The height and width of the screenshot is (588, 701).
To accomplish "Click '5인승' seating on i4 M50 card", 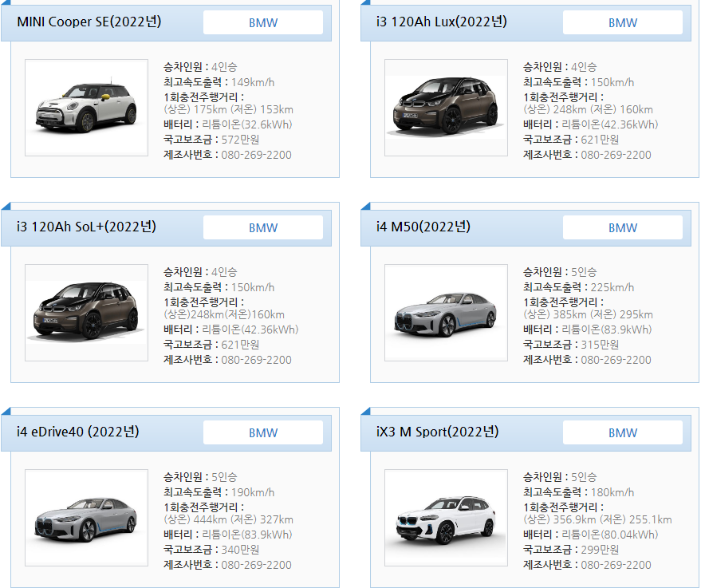I will [x=584, y=272].
